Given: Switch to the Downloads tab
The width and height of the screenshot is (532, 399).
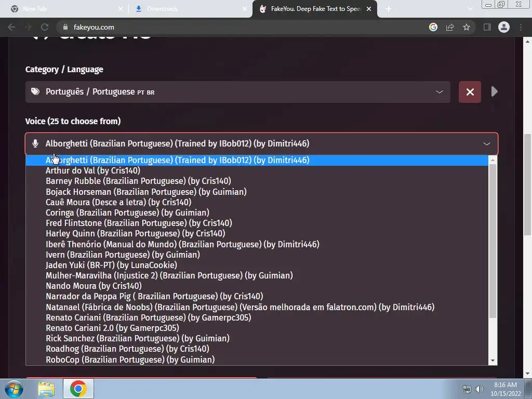Looking at the screenshot, I should [190, 9].
